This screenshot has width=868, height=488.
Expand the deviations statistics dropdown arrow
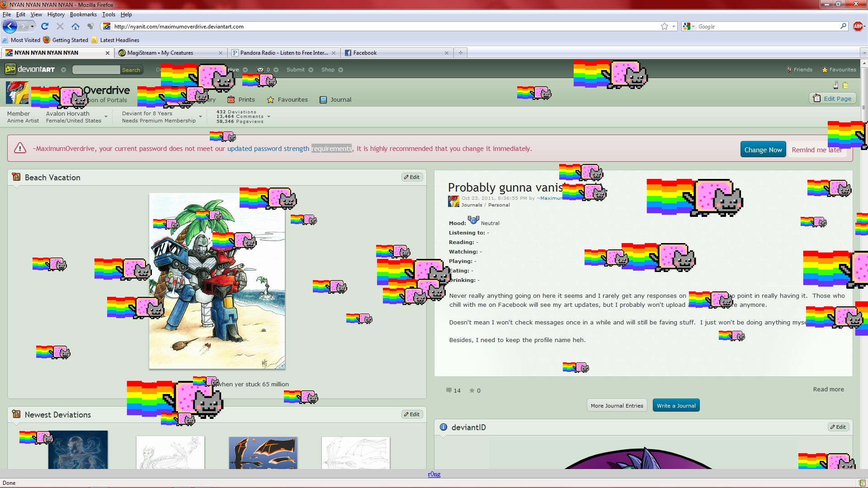pos(269,117)
